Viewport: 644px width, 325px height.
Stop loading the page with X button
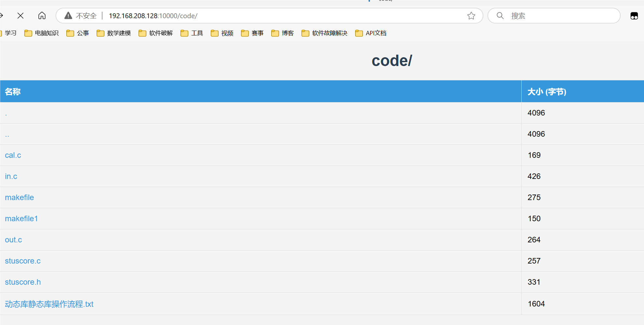(20, 16)
